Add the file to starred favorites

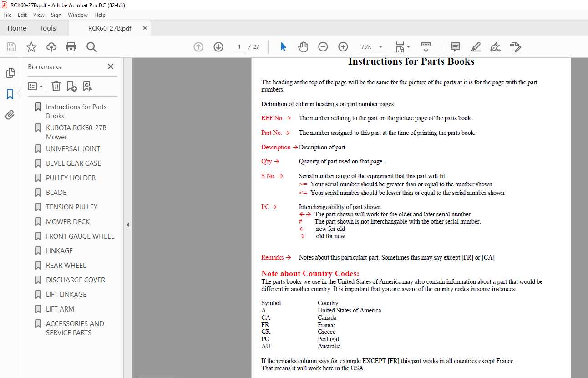(31, 47)
